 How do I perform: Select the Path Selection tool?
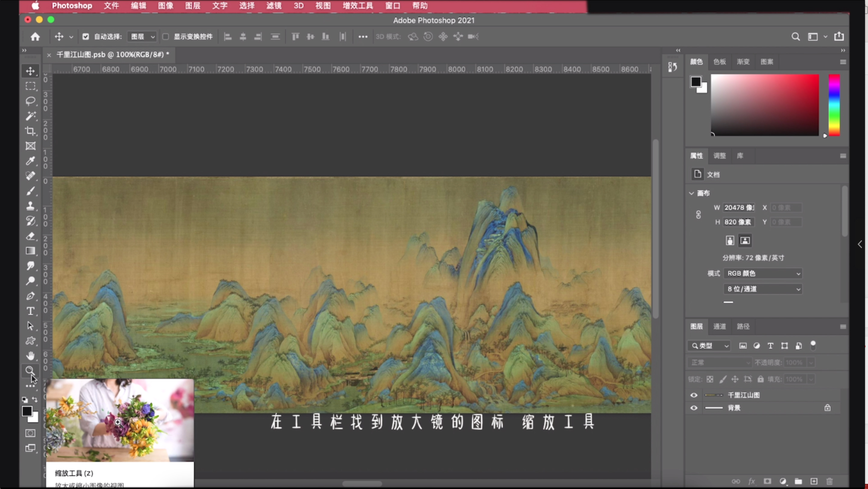[30, 326]
